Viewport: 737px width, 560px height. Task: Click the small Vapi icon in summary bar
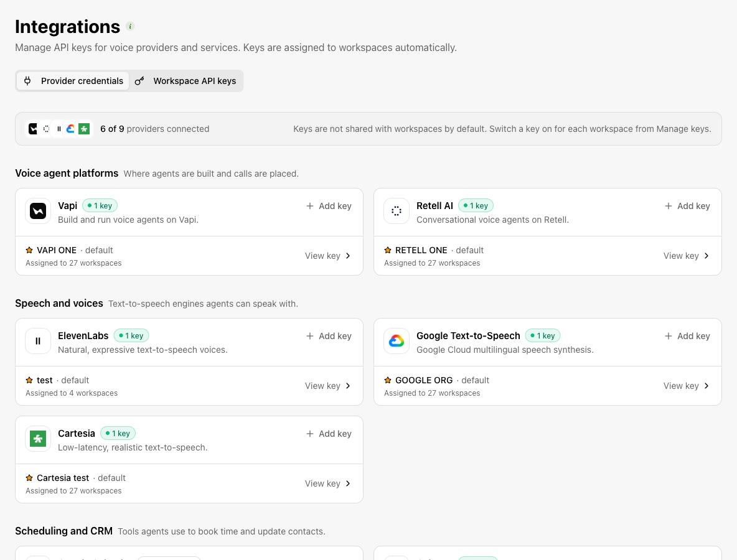click(x=33, y=129)
